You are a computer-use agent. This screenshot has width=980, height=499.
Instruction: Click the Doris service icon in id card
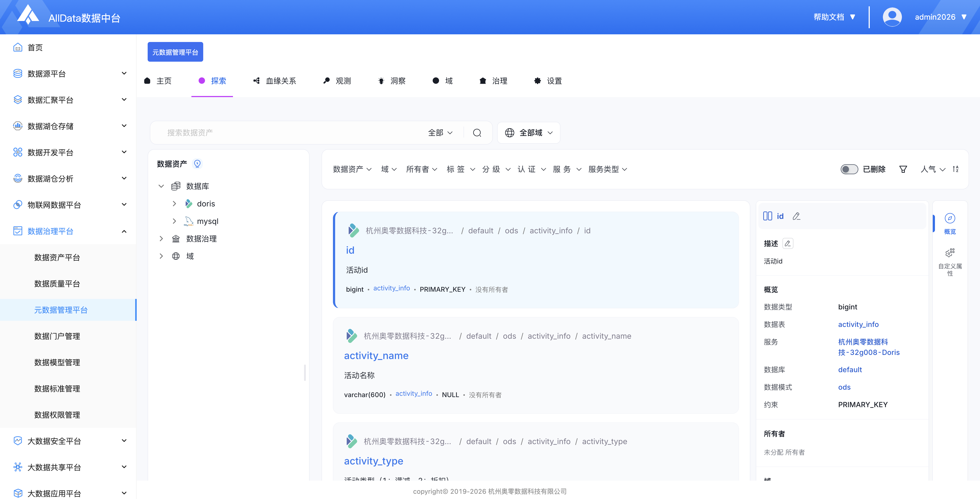click(353, 230)
